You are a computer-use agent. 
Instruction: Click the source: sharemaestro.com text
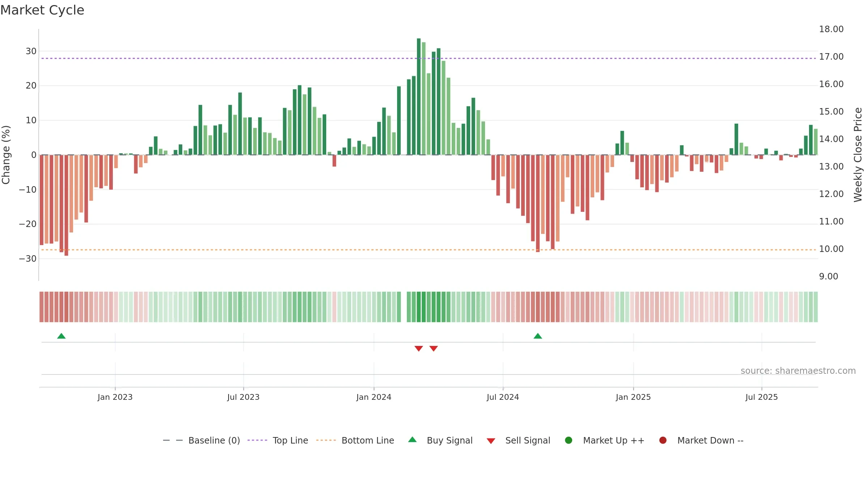pos(798,371)
